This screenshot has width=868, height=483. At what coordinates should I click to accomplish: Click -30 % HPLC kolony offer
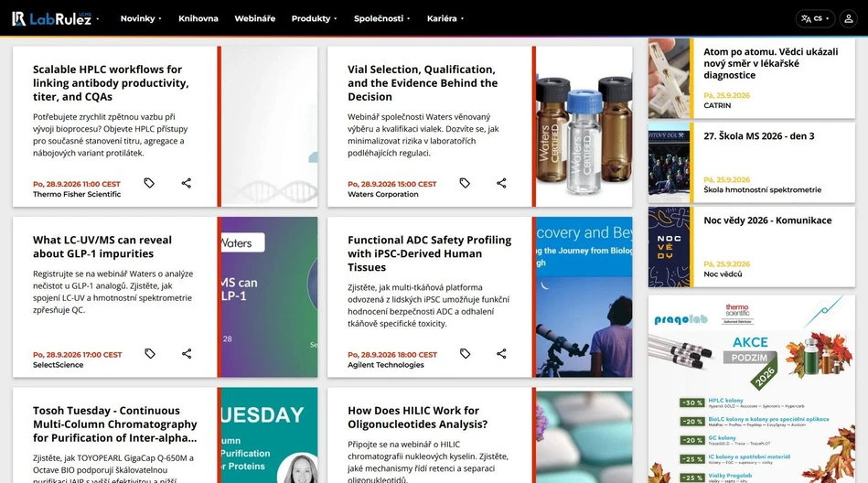click(742, 402)
